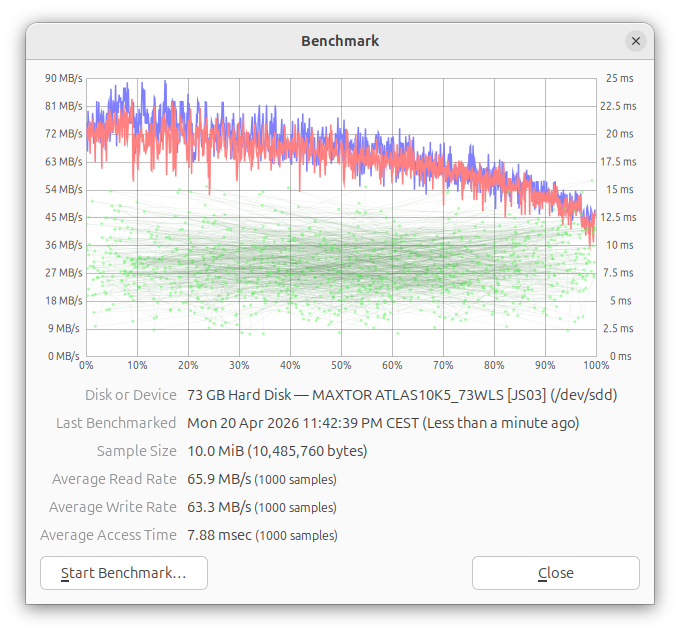Click the 100% mark on the horizontal axis

(x=596, y=365)
